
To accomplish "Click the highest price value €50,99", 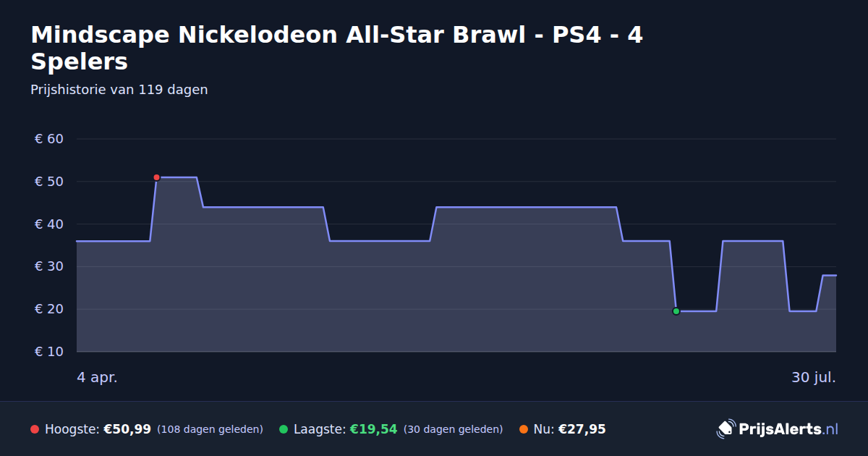I will [x=127, y=429].
